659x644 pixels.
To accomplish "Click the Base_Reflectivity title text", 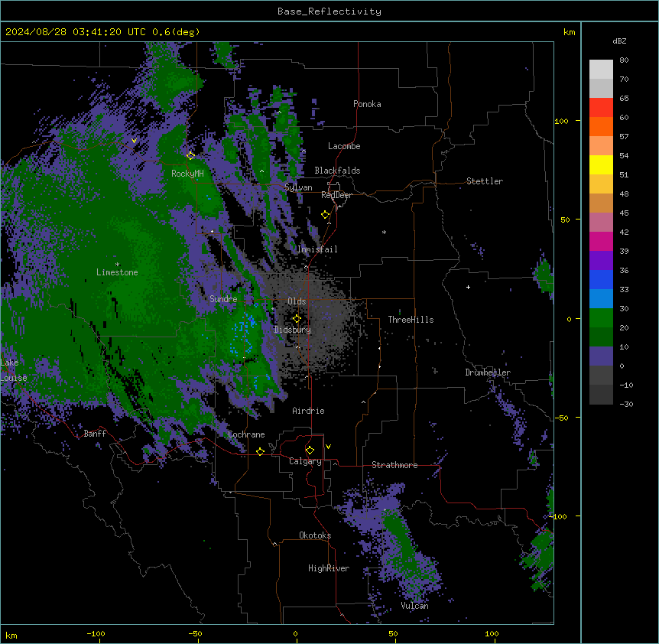I will click(329, 11).
